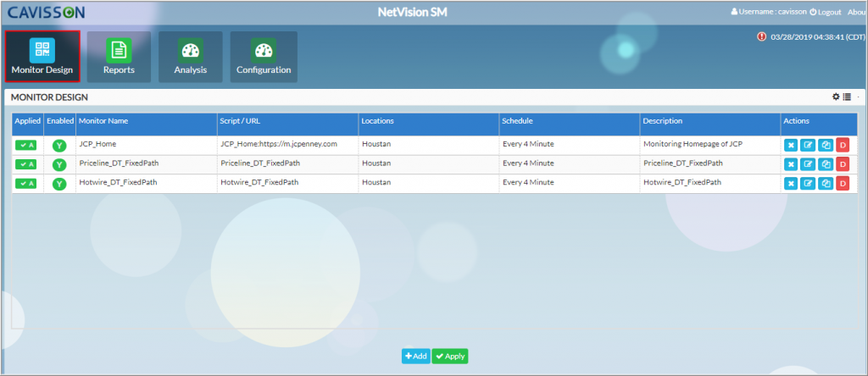Copy the Priceline_DT_FixedPath monitor
Screen dimensions: 868x376
(x=825, y=164)
